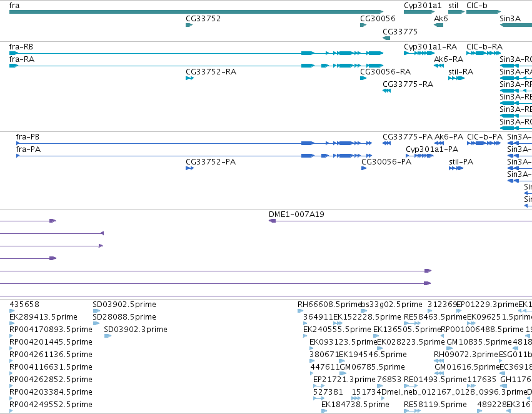532x414 pixels.
Task: Open the fra-RB transcript label
Action: click(21, 47)
